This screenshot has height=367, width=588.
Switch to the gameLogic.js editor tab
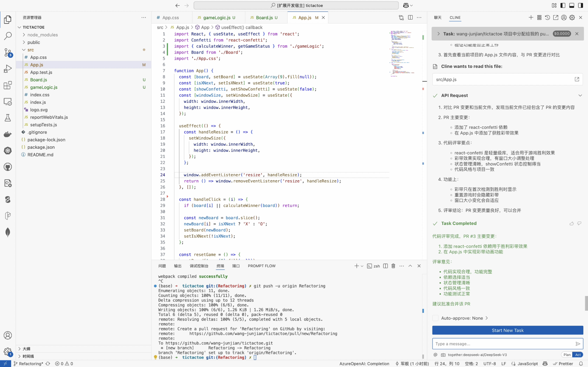(x=216, y=18)
